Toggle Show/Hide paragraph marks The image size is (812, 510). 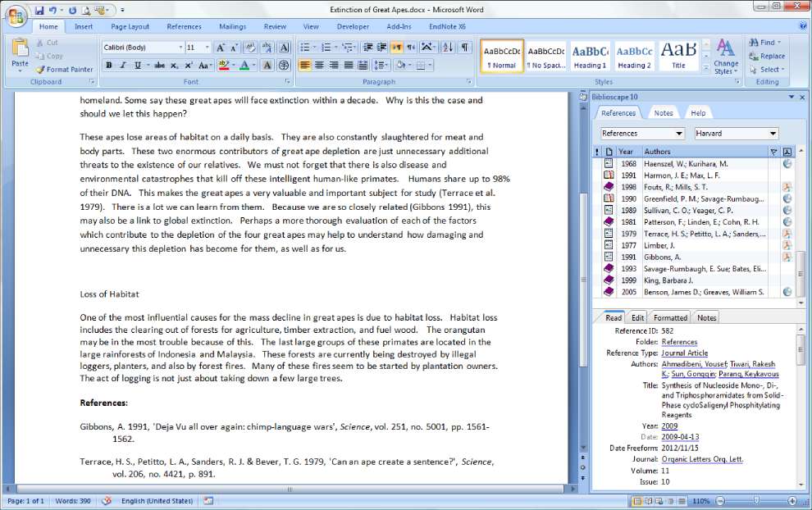tap(465, 48)
